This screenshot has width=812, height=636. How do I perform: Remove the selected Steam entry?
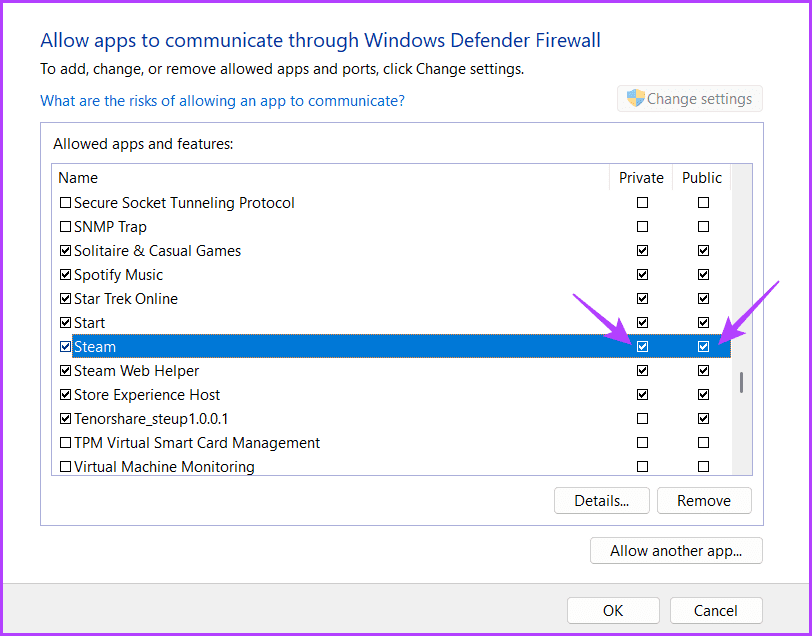[704, 500]
